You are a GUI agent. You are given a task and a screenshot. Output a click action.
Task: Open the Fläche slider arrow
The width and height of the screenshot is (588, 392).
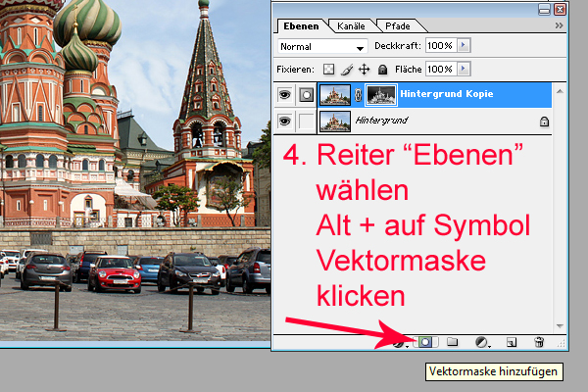coord(464,69)
